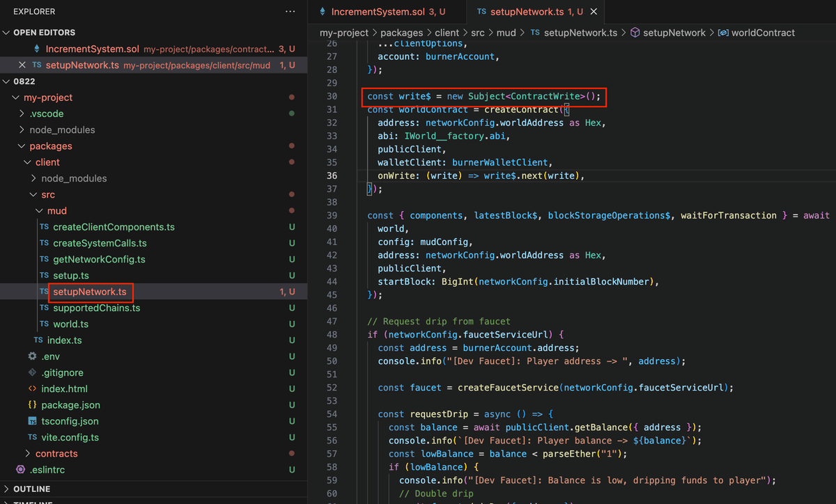Click line number 36 in the gutter
The height and width of the screenshot is (504, 836).
click(332, 175)
